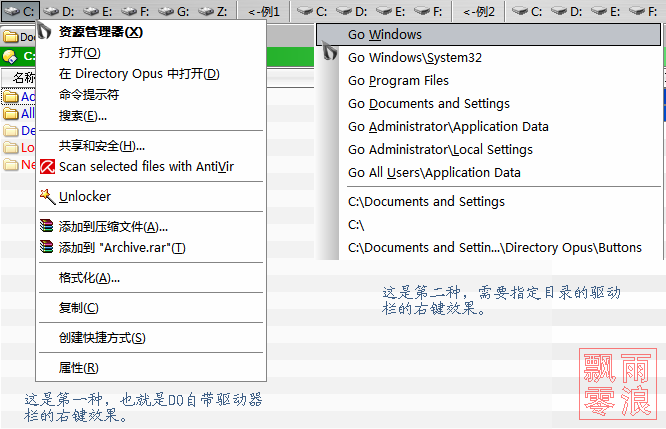Select 添加到压缩文件(A)... menu entry
The width and height of the screenshot is (666, 429).
151,226
